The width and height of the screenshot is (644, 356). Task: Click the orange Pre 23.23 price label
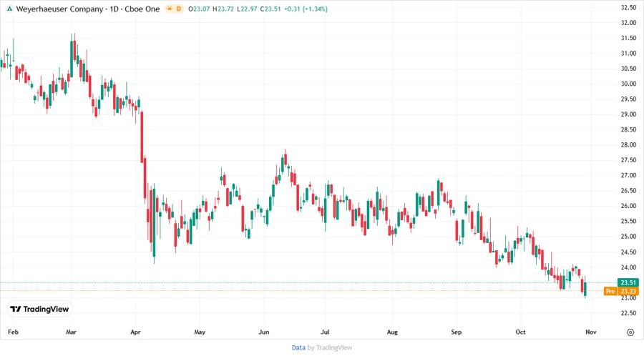[x=621, y=291]
